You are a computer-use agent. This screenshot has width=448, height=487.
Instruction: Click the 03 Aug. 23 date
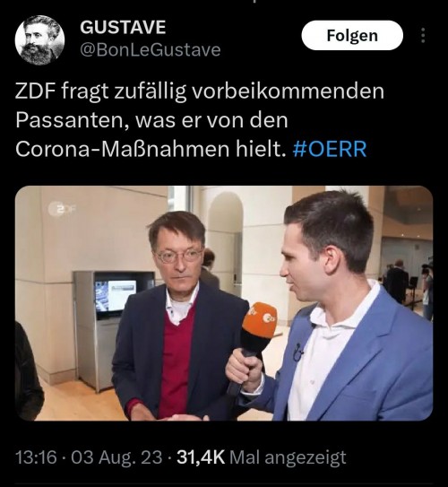(x=116, y=457)
